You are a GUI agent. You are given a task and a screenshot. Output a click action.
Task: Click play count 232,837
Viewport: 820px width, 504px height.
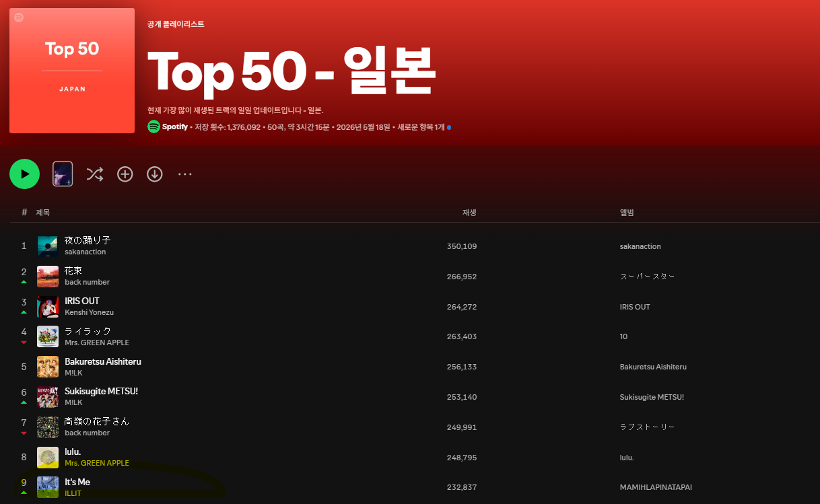[x=462, y=487]
